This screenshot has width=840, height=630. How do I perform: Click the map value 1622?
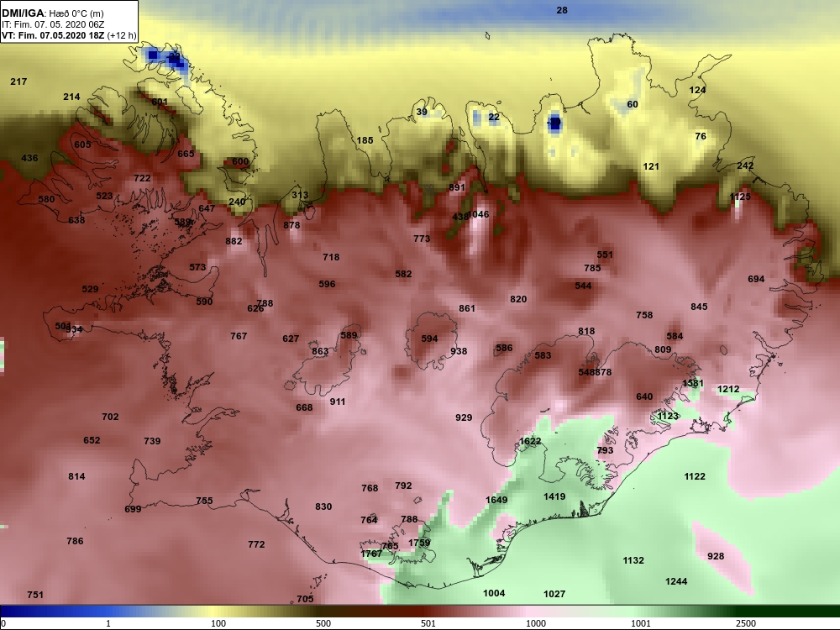click(530, 441)
